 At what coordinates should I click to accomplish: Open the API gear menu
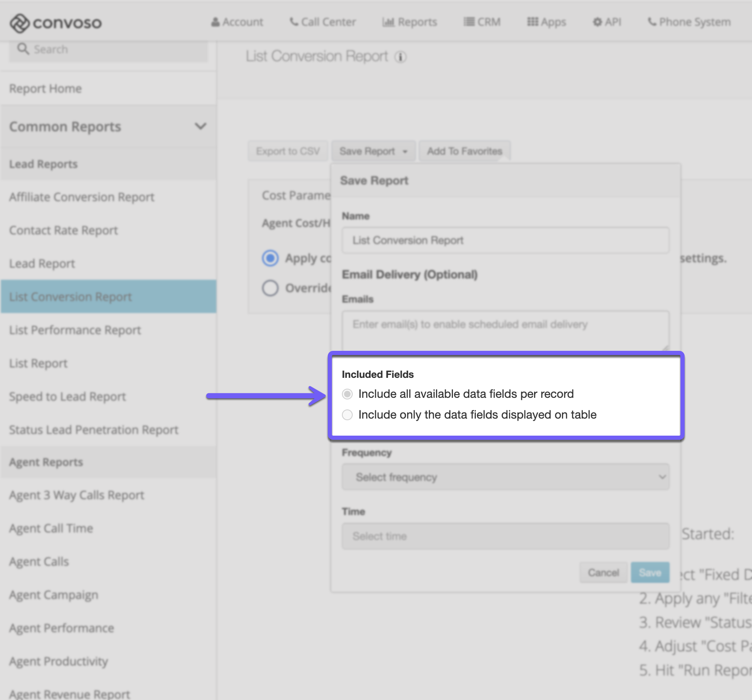(x=607, y=22)
